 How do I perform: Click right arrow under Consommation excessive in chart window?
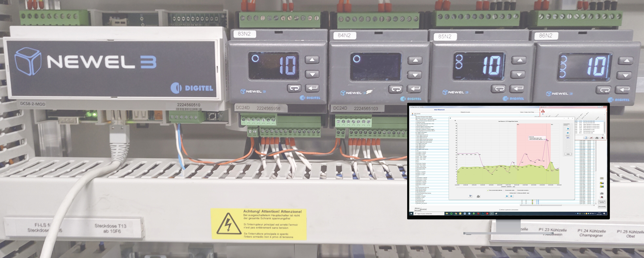point(568,133)
